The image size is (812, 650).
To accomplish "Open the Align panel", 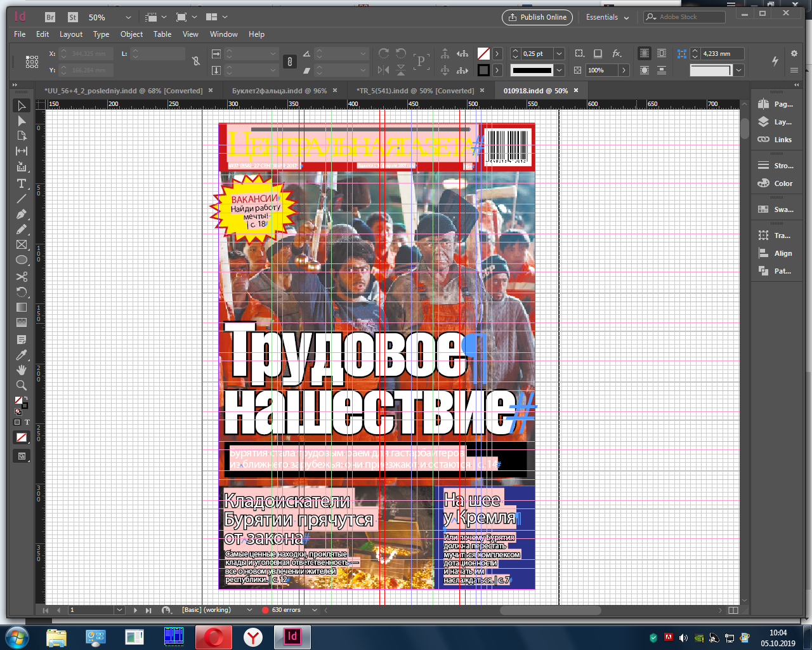I will pos(776,253).
